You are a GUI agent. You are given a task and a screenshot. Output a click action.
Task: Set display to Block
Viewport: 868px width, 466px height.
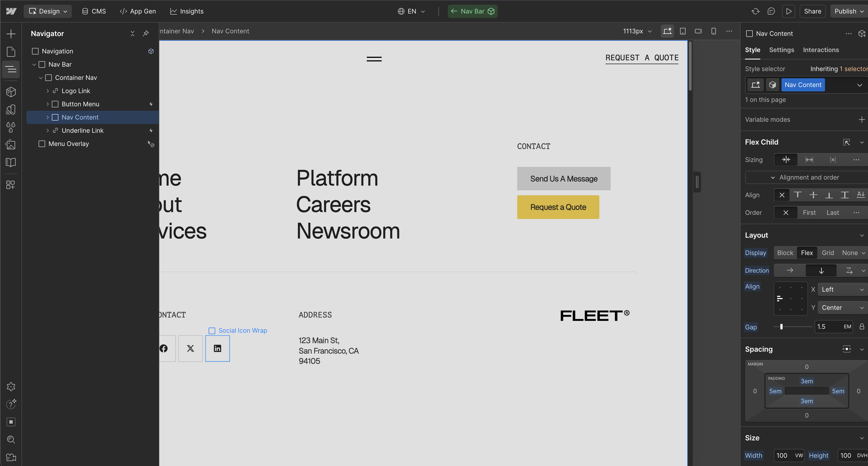pos(785,253)
